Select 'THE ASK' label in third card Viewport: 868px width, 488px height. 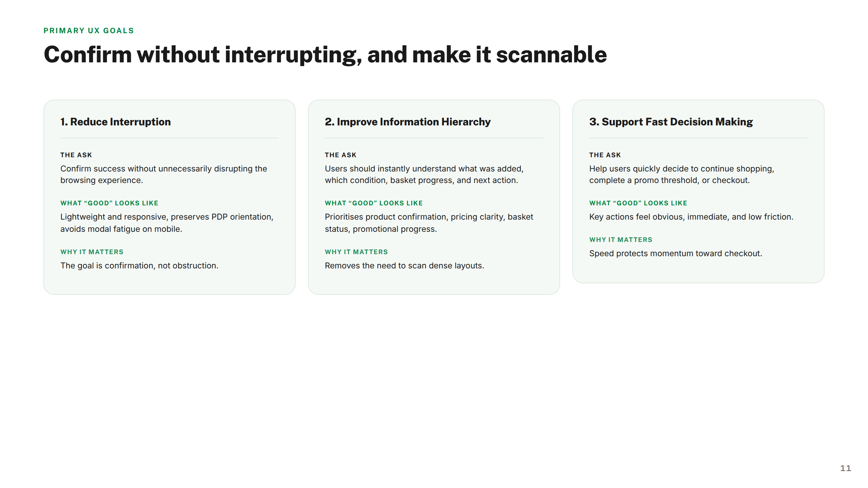[x=605, y=155]
